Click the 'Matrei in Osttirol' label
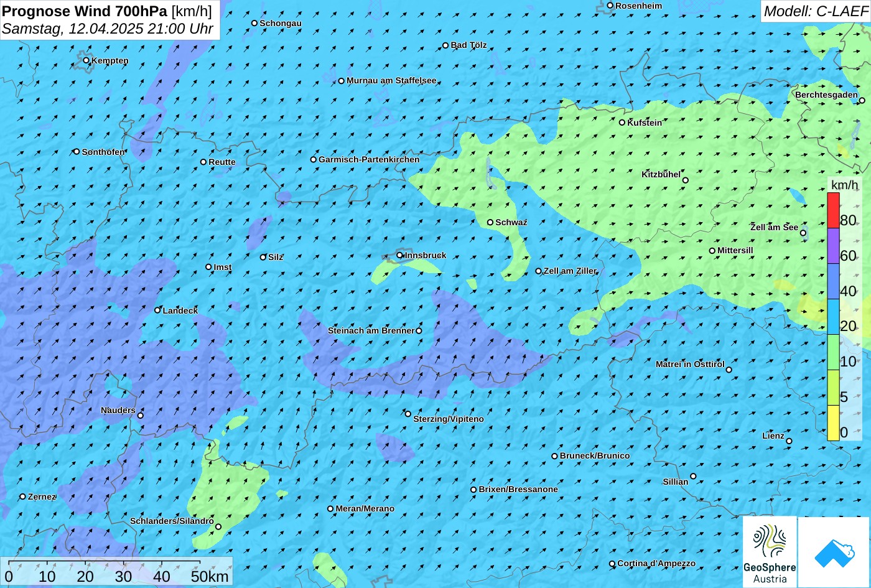 [x=690, y=364]
